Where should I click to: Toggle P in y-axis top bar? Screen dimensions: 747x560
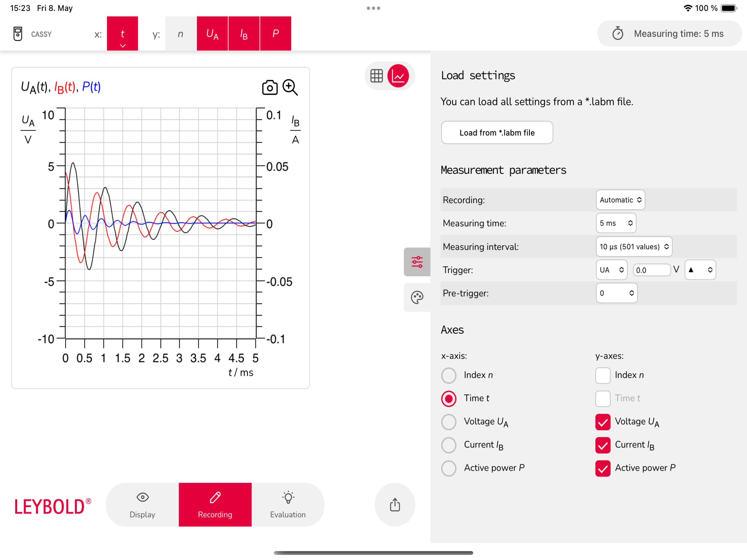pyautogui.click(x=276, y=33)
